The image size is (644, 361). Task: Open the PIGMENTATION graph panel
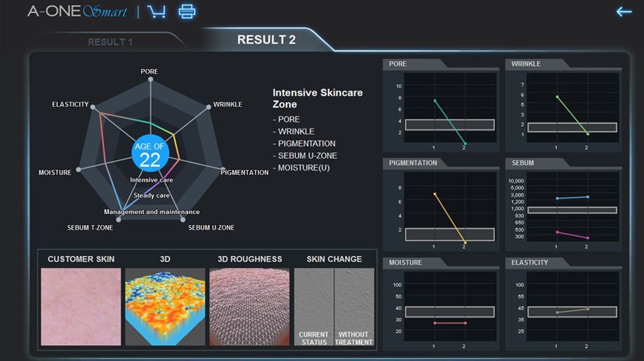[x=441, y=207]
